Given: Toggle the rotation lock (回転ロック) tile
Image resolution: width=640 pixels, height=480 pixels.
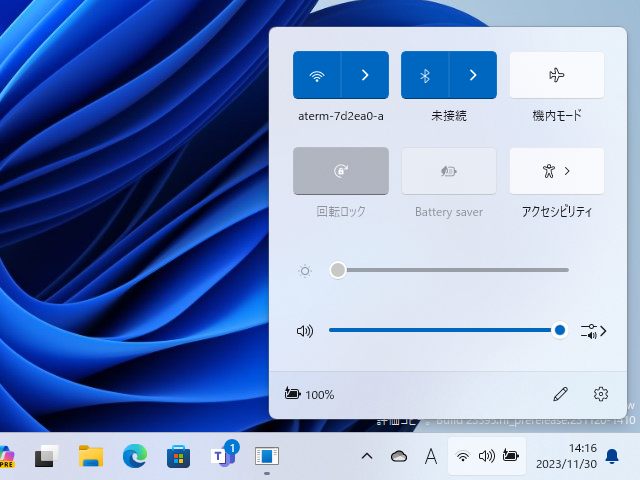Looking at the screenshot, I should point(341,171).
